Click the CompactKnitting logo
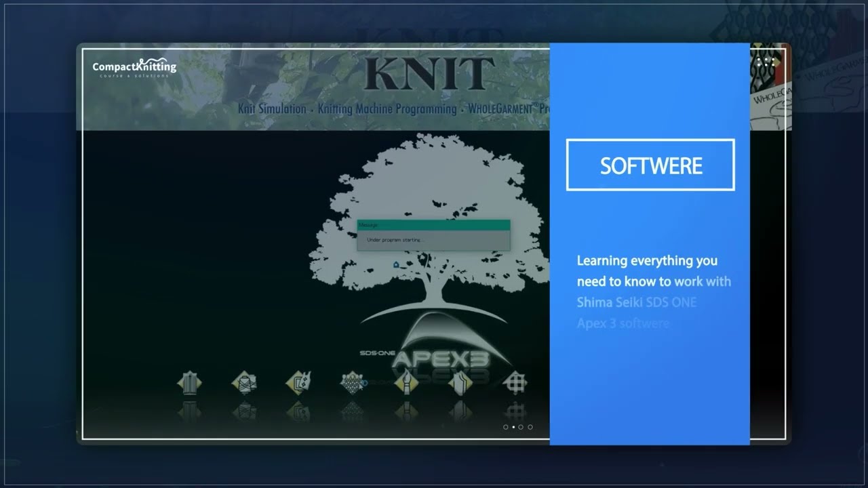 pos(134,67)
